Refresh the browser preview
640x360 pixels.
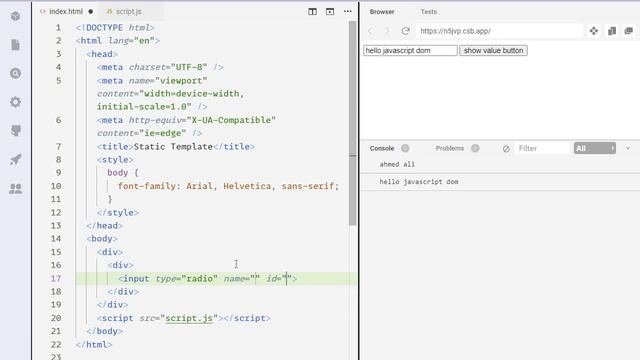point(405,31)
